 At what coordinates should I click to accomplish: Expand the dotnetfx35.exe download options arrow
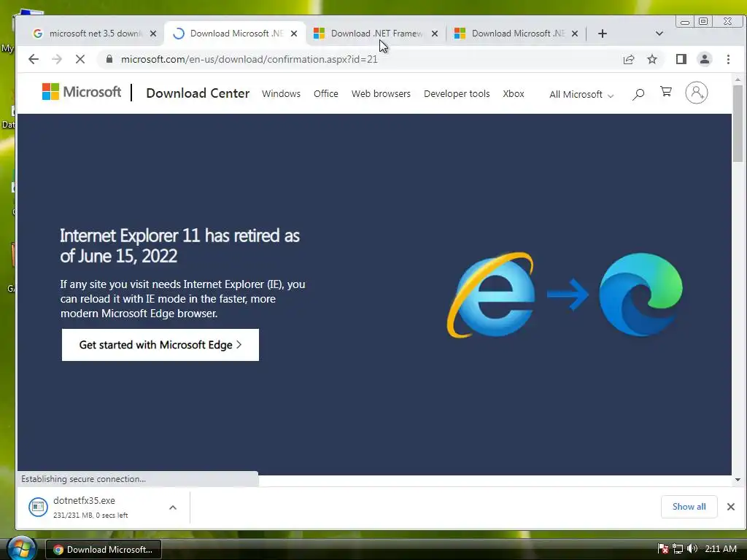tap(173, 507)
